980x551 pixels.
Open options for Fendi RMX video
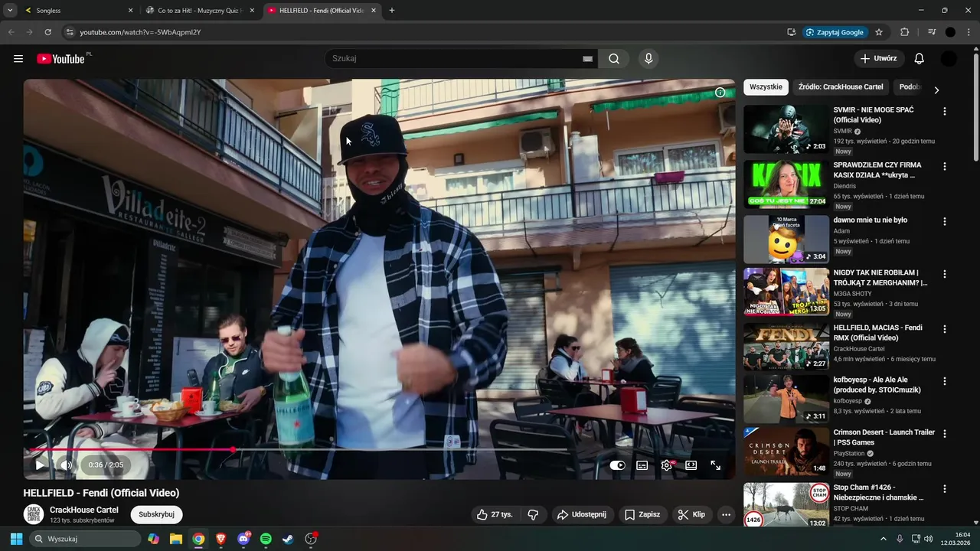click(944, 329)
